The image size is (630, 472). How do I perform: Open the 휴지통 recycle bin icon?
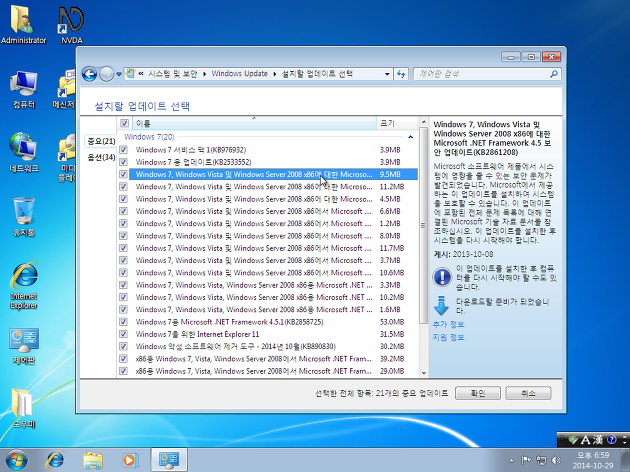(x=23, y=217)
